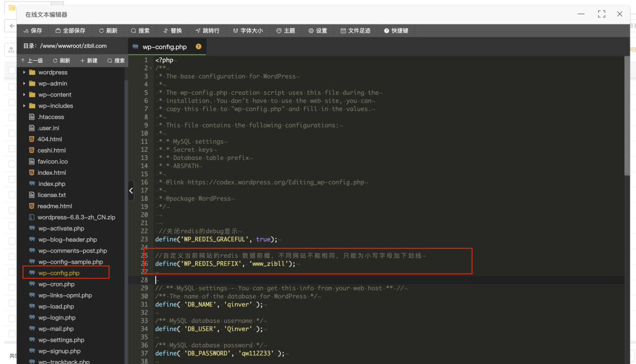Expand the wp-content folder

click(x=23, y=94)
